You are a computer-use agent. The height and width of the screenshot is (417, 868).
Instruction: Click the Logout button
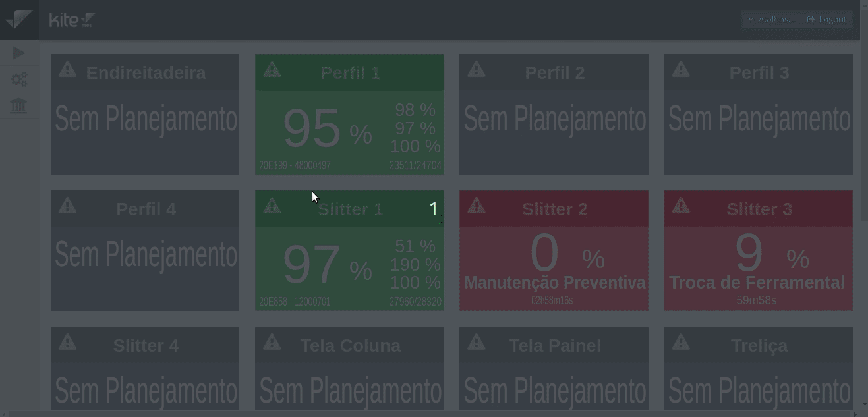point(826,20)
